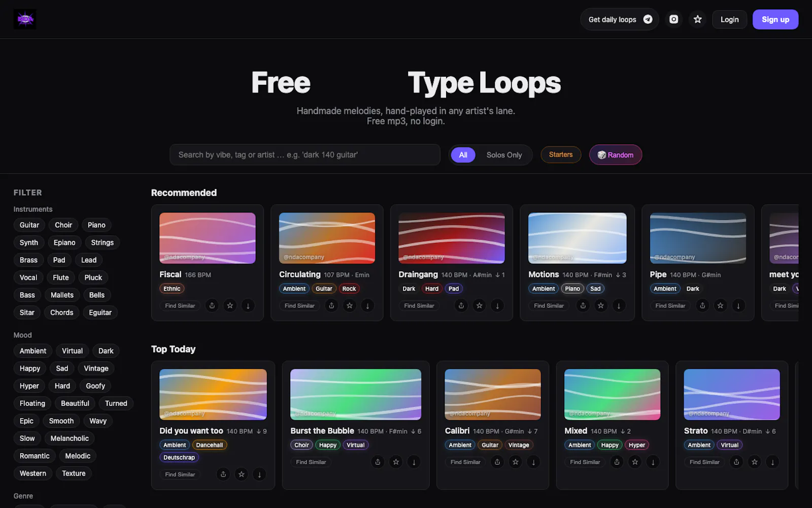
Task: Toggle the Guitar instrument filter
Action: (x=29, y=225)
